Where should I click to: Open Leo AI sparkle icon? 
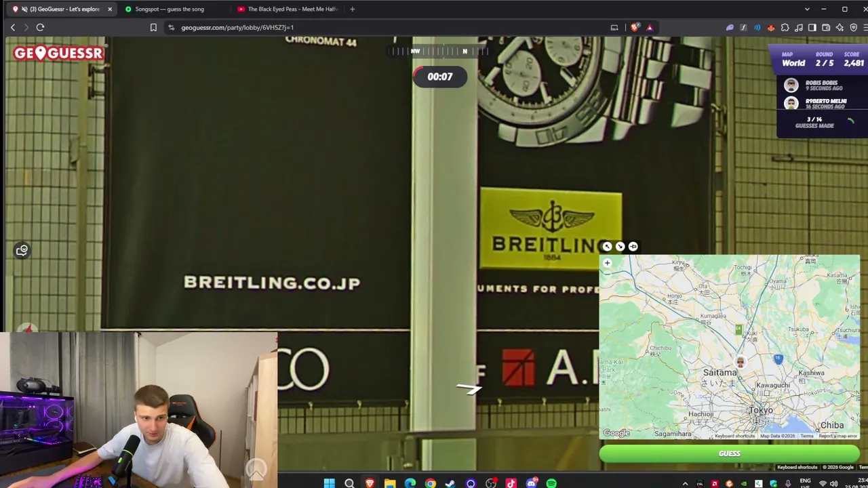point(840,27)
